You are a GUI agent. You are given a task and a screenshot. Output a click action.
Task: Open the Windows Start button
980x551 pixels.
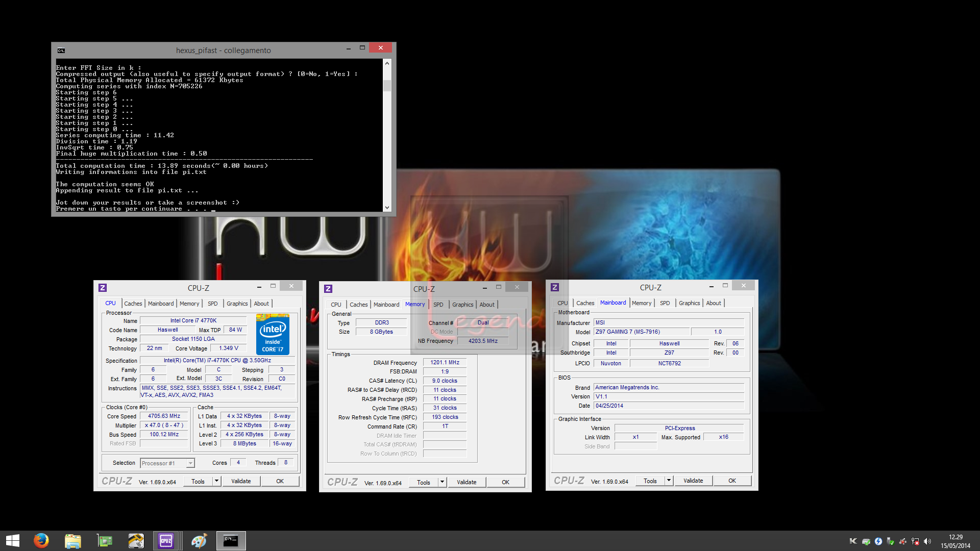pyautogui.click(x=13, y=541)
